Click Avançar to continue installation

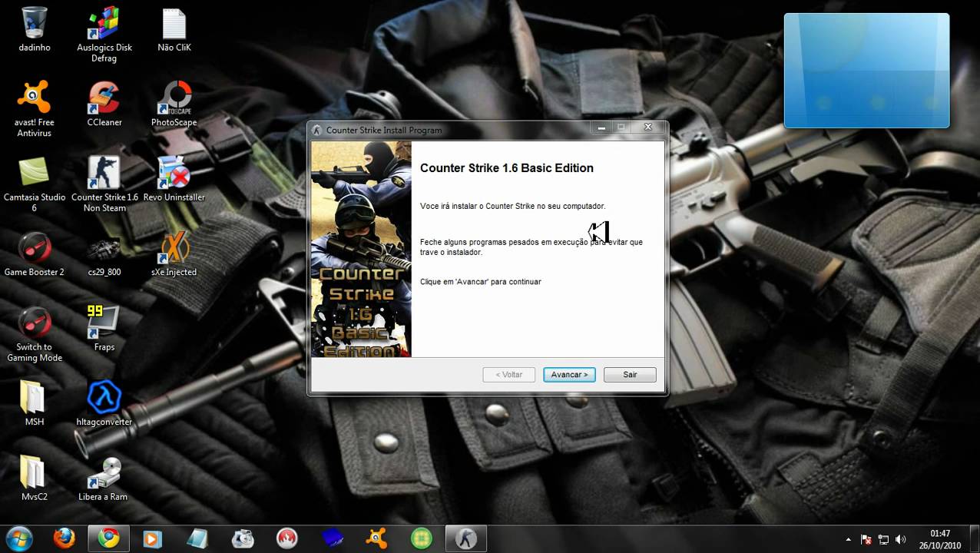(x=569, y=375)
